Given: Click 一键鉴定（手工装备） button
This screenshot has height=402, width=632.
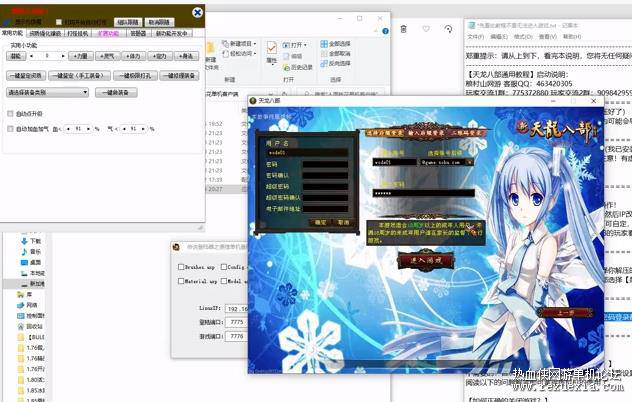Looking at the screenshot, I should click(79, 76).
